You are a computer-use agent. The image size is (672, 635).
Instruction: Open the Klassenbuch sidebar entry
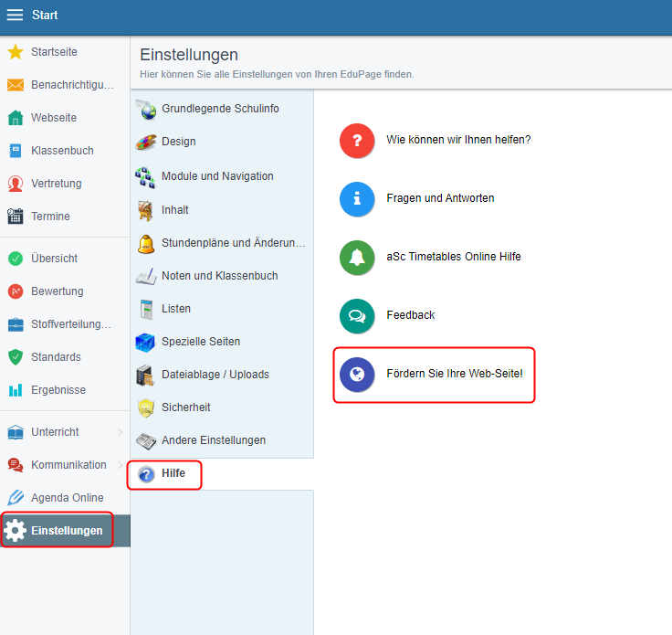coord(65,151)
